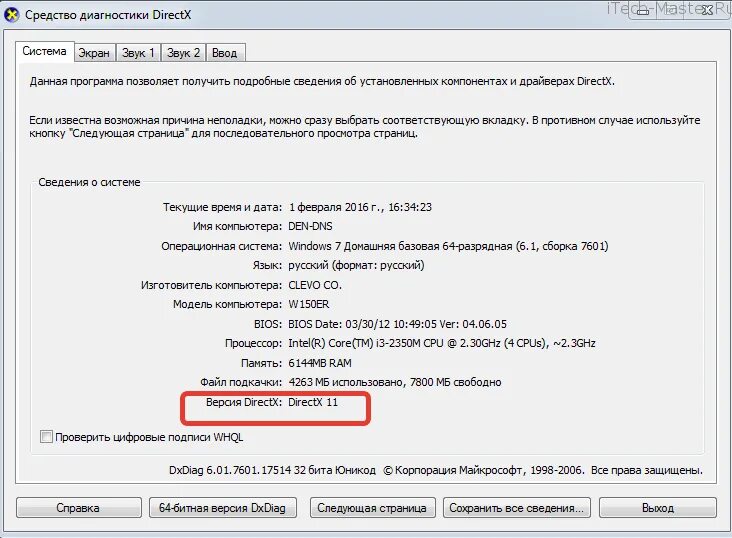
Task: Close the DirectX diagnostic window
Action: (707, 10)
